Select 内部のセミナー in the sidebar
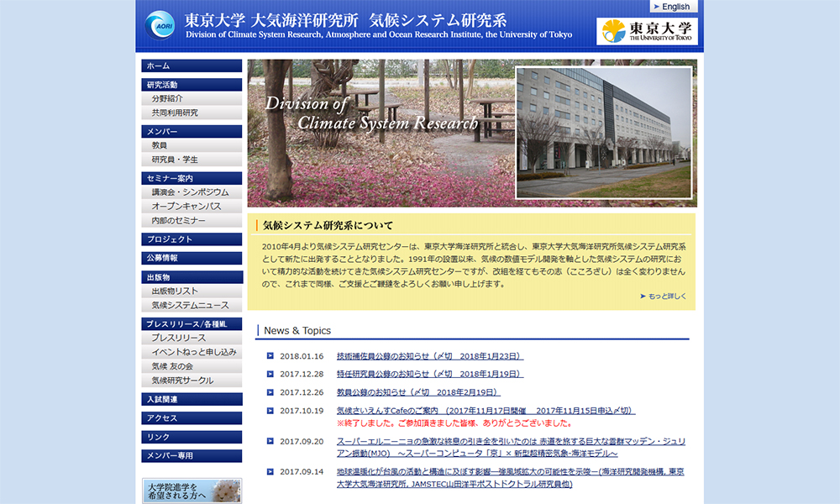Screen dimensions: 840x504 (x=192, y=220)
